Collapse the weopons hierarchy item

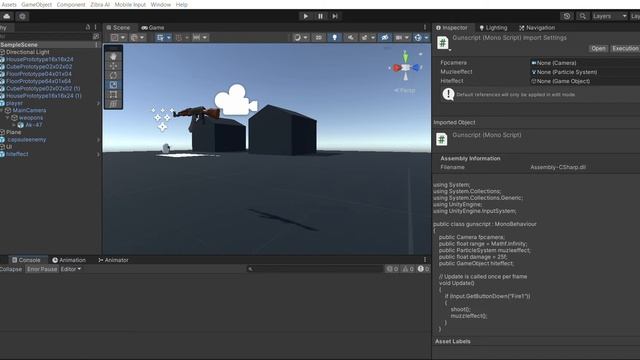(x=7, y=118)
